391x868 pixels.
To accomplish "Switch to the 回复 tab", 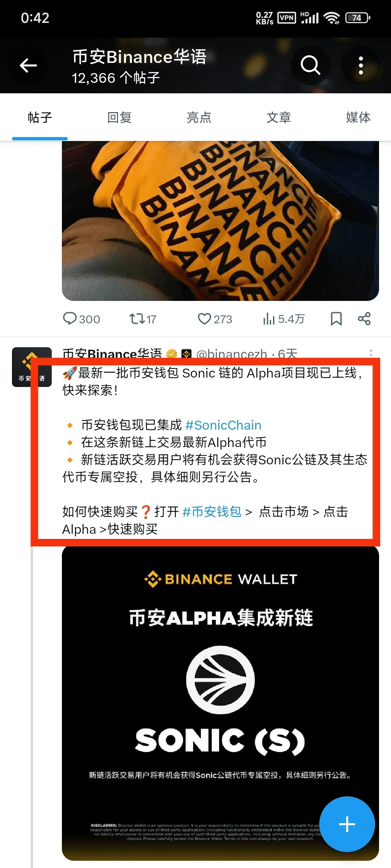I will click(119, 118).
